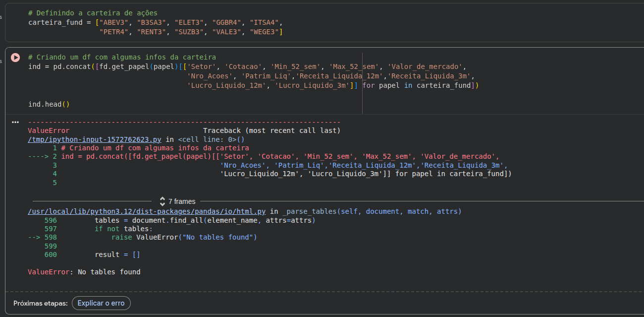Click 'Valor_de_mercado' in the editor cell
The height and width of the screenshot is (317, 644).
(427, 66)
